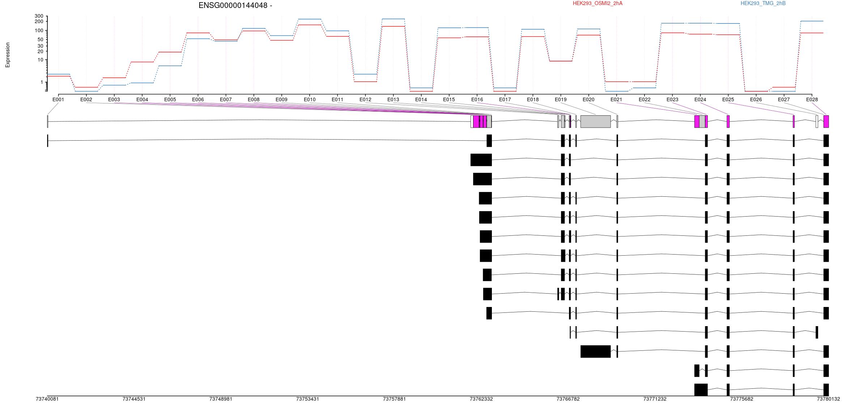
Task: Choose exon label E004
Action: coord(142,99)
